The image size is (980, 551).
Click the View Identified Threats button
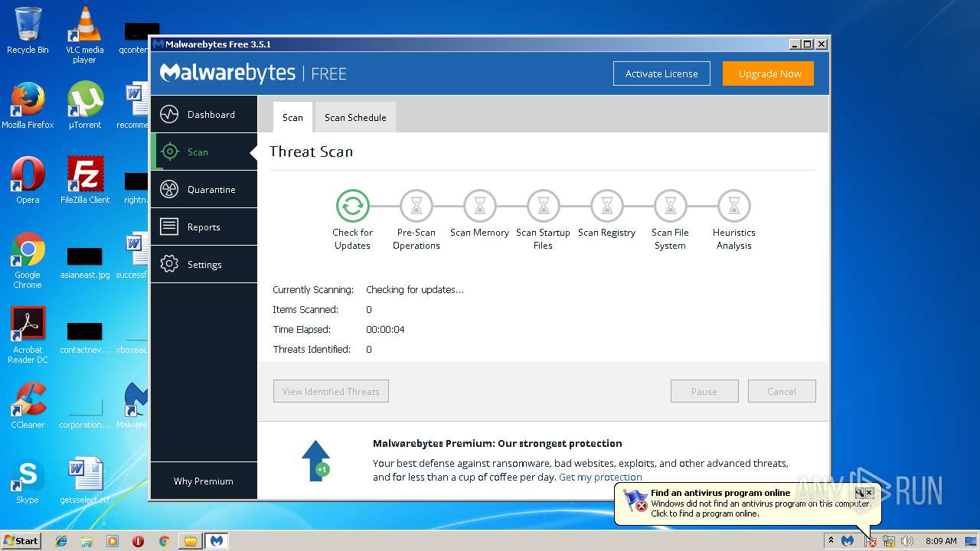tap(331, 391)
